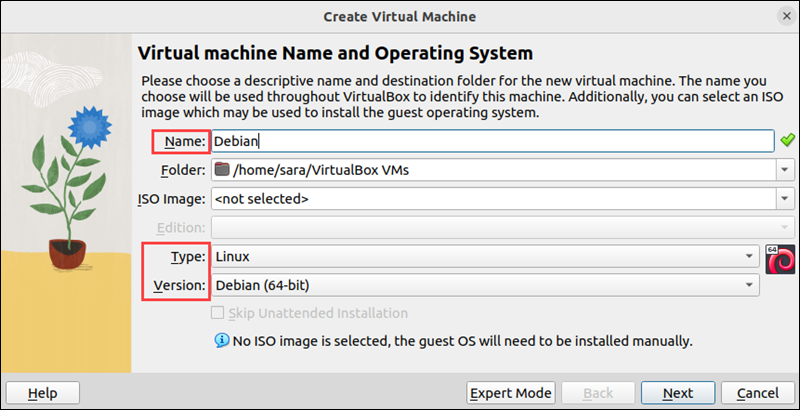Screen dimensions: 800x410
Task: Click the Version: label
Action: [x=179, y=285]
